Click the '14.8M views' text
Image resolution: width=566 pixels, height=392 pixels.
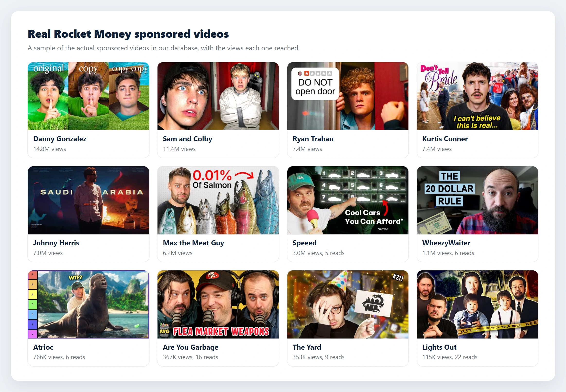pos(49,149)
